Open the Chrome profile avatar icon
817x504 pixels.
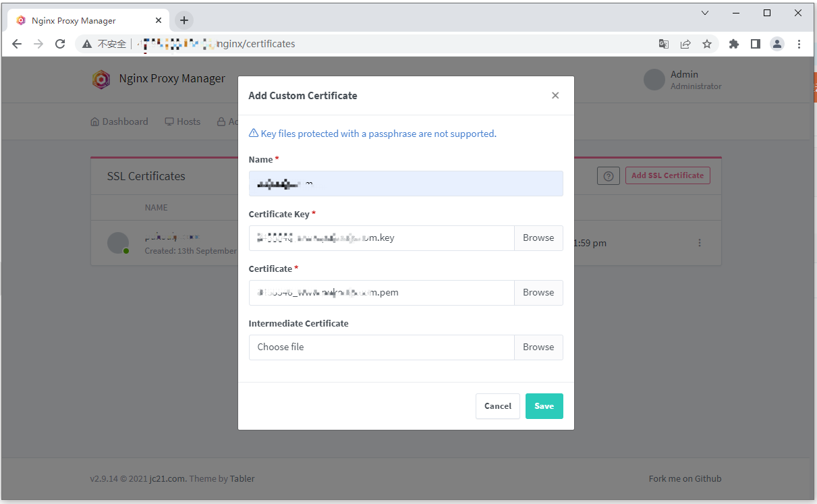[x=777, y=44]
